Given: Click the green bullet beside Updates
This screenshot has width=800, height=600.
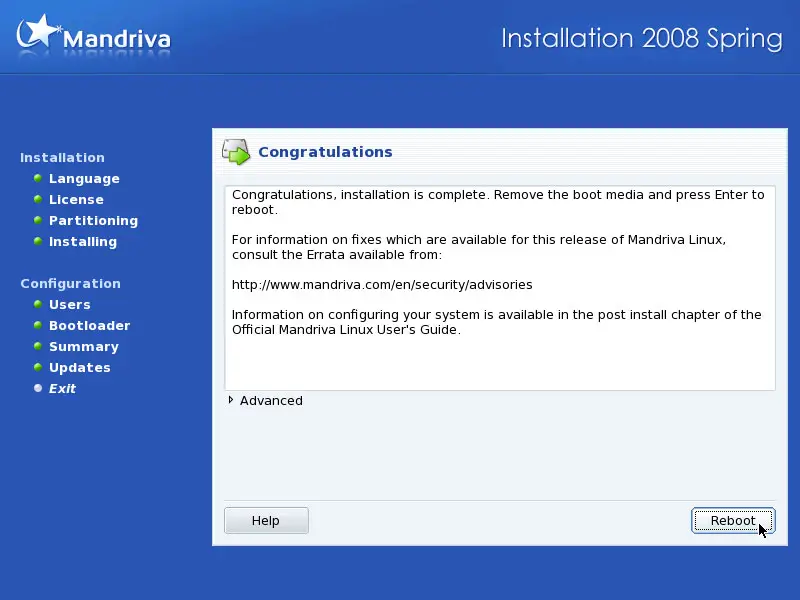Looking at the screenshot, I should [38, 367].
